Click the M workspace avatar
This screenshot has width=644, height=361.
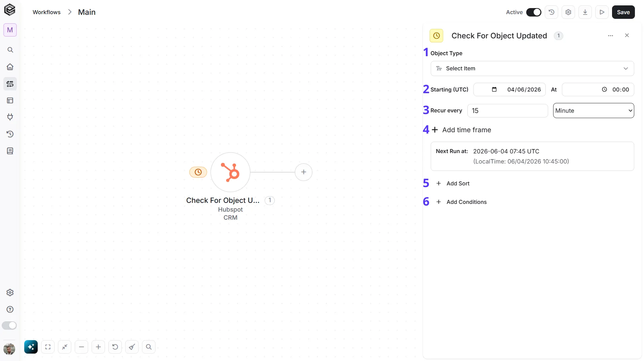[x=10, y=30]
